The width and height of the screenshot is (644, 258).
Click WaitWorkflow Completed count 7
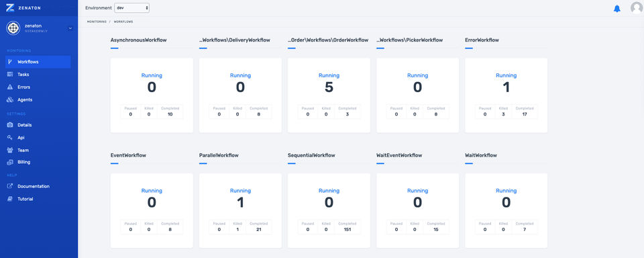525,229
